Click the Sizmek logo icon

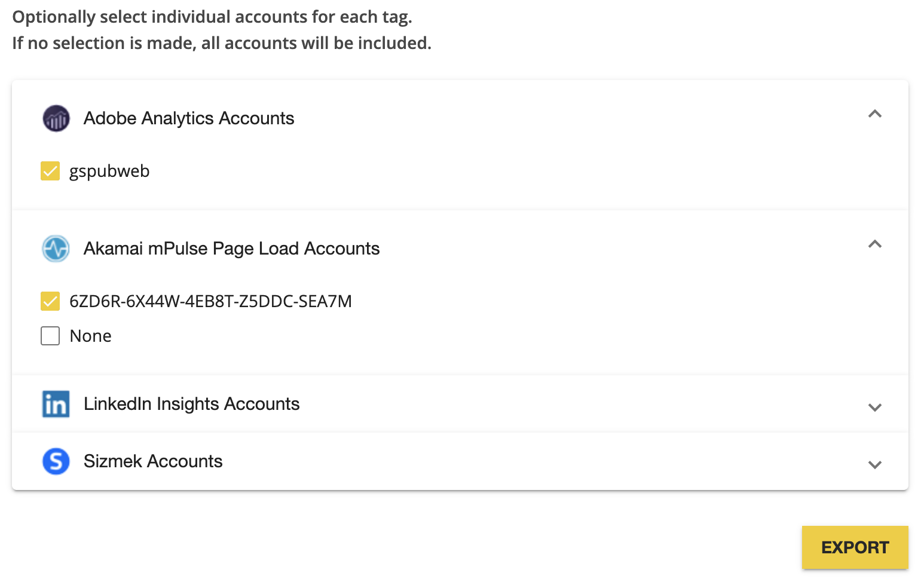point(56,461)
